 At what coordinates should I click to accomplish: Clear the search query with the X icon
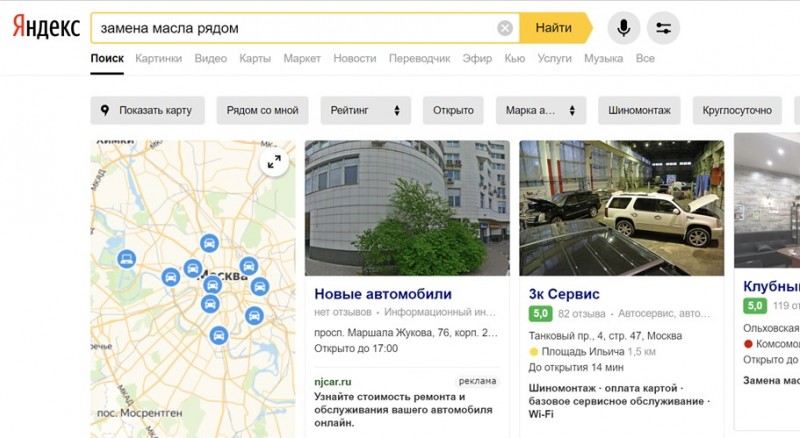[x=505, y=28]
